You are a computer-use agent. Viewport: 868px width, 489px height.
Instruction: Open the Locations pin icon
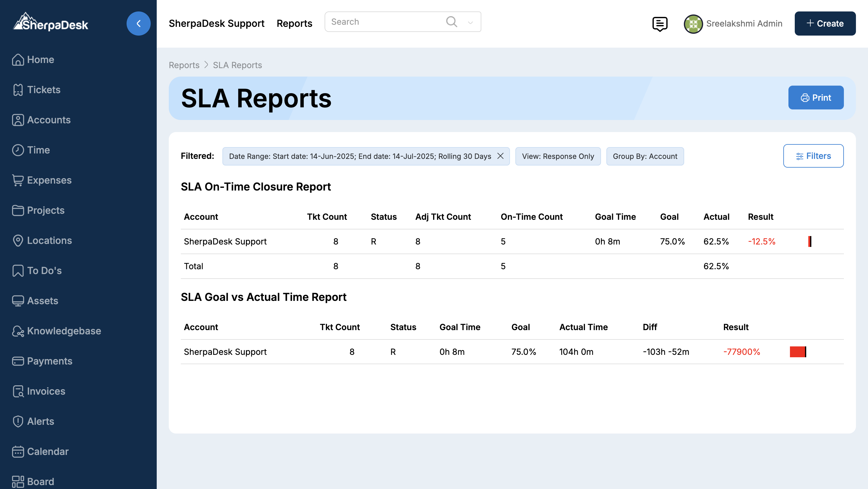click(17, 241)
